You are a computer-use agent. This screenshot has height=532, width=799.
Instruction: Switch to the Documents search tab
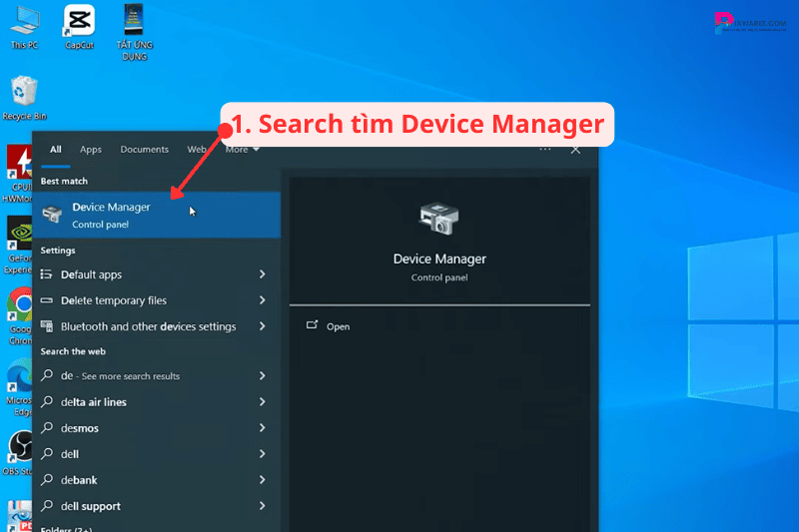click(144, 150)
